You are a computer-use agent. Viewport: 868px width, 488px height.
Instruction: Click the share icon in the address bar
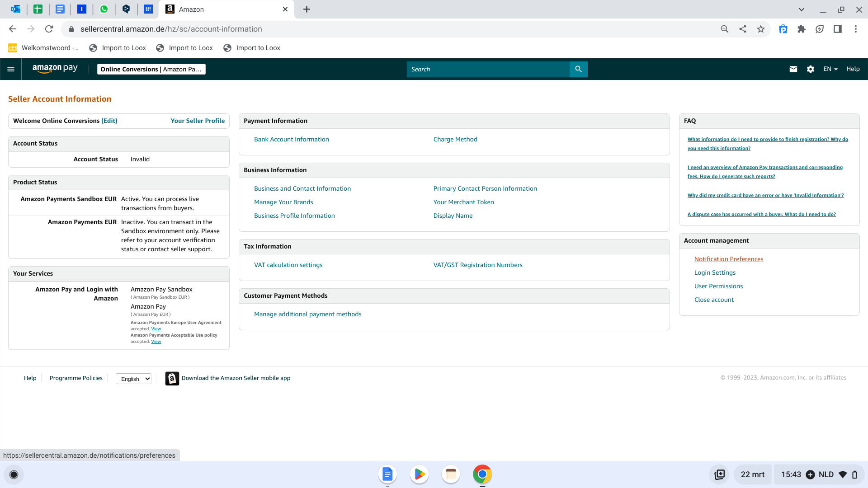(742, 28)
